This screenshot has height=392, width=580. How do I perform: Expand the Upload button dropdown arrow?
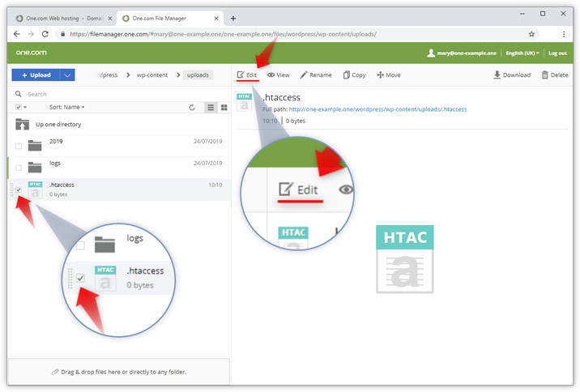(x=68, y=75)
